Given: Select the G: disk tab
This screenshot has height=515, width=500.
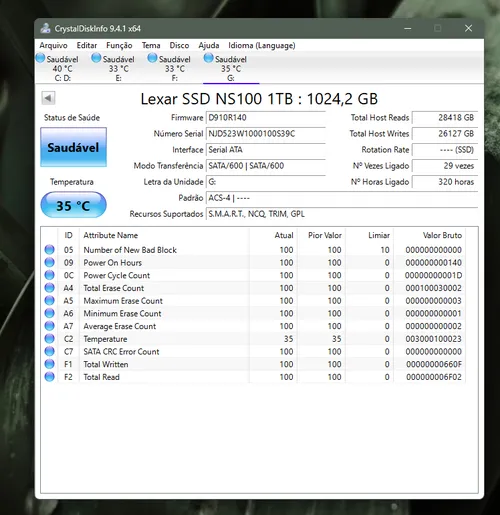Looking at the screenshot, I should [x=231, y=68].
